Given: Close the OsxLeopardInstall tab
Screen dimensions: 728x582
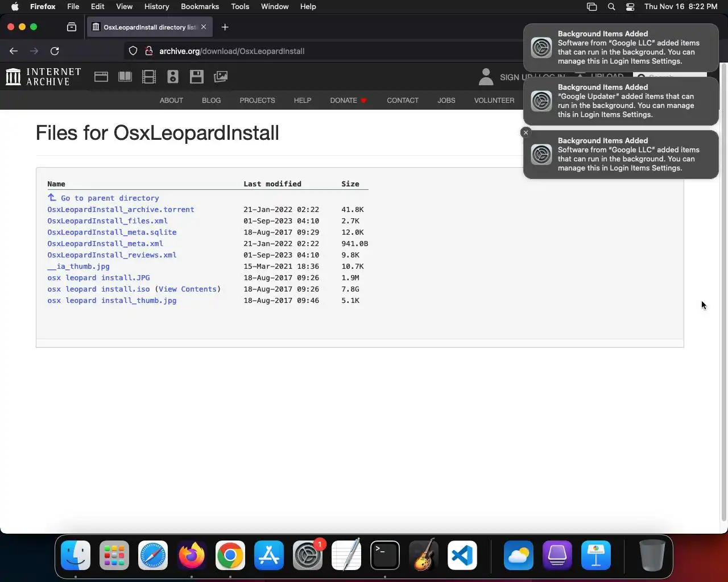Looking at the screenshot, I should 204,27.
